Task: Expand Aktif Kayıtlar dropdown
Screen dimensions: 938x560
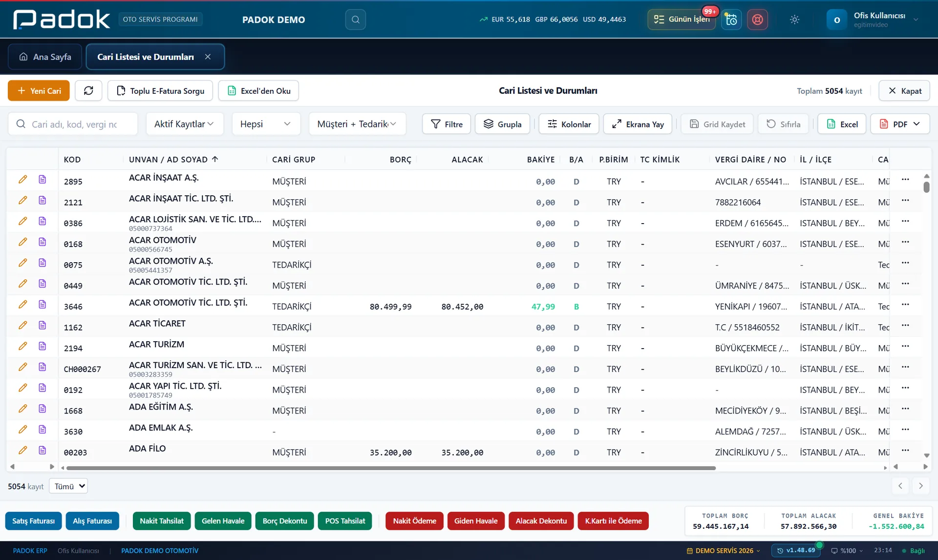Action: pos(185,124)
